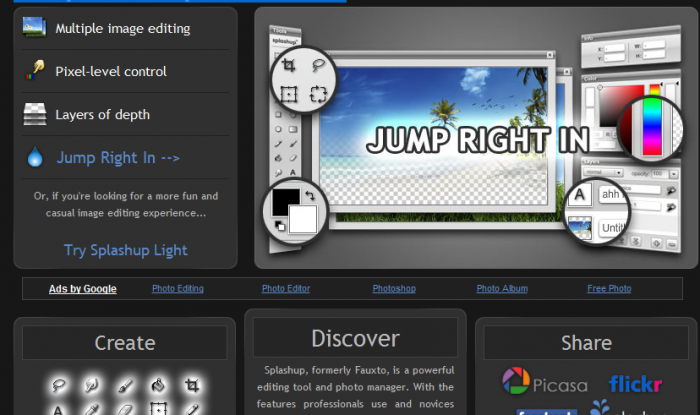Click the 'Share' section header
Screen dimensions: 700x415
coord(586,343)
